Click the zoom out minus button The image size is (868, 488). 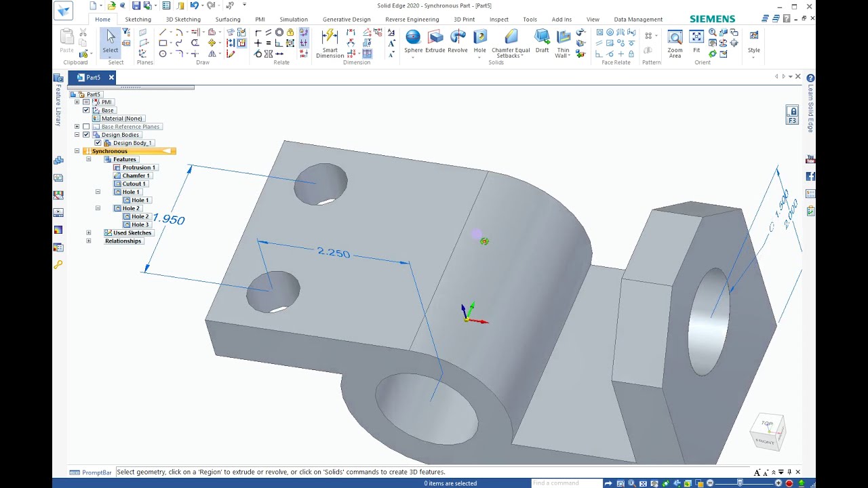click(x=710, y=483)
